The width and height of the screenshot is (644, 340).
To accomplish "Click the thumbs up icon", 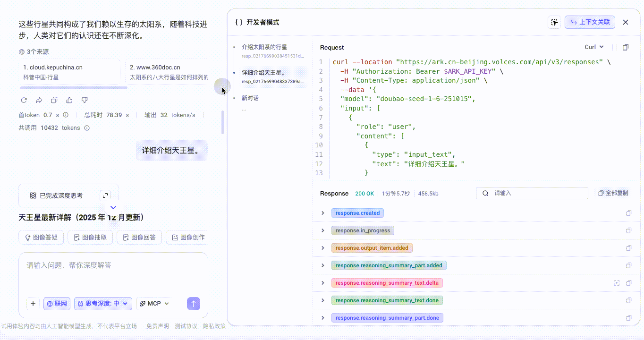I will (x=69, y=100).
